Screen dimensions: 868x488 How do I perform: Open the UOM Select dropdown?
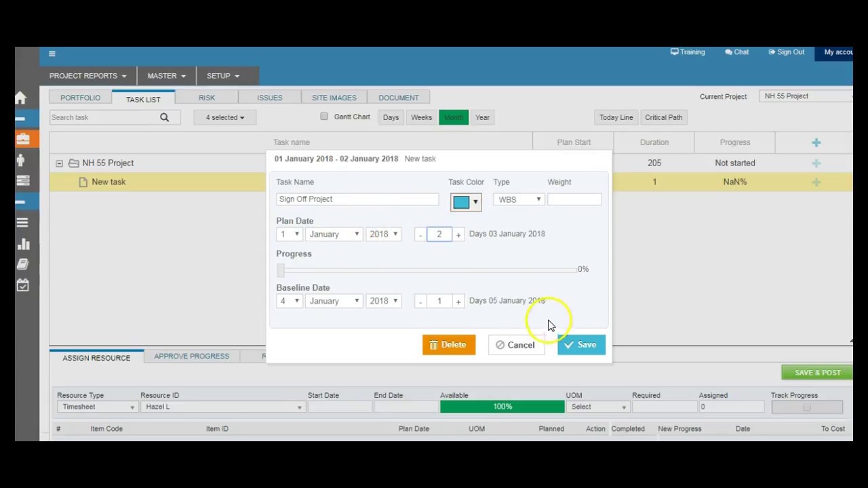(x=597, y=407)
